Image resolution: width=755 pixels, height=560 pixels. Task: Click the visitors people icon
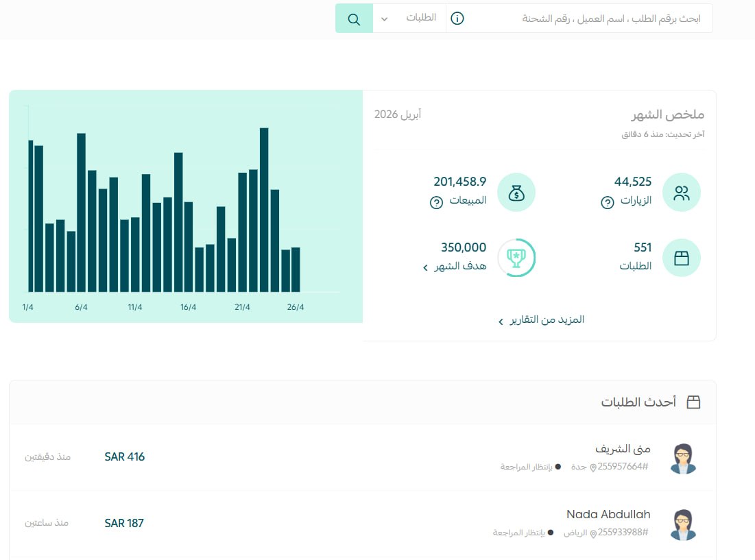[682, 193]
